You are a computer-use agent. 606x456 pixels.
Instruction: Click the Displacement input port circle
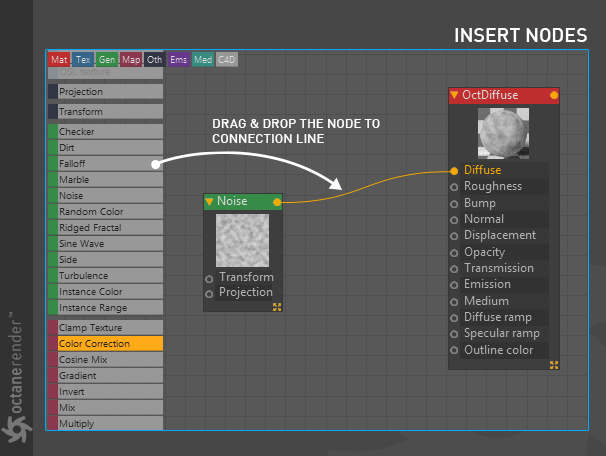454,236
